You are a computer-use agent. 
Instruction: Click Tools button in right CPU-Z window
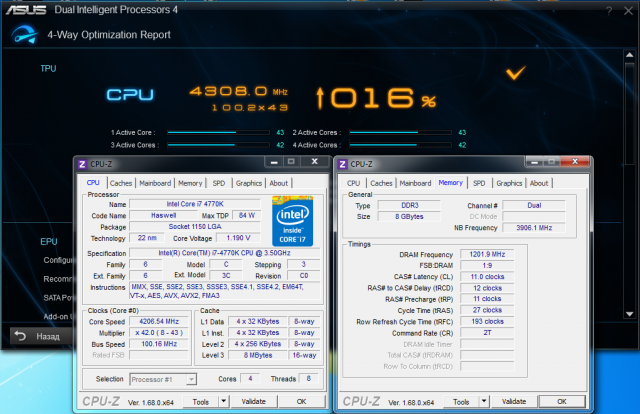461,402
